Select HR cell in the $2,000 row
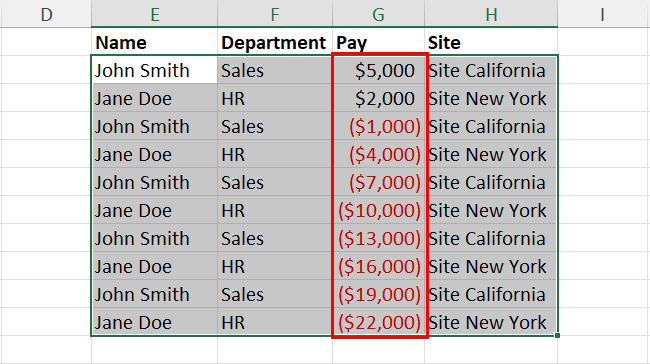This screenshot has width=650, height=364. click(275, 98)
